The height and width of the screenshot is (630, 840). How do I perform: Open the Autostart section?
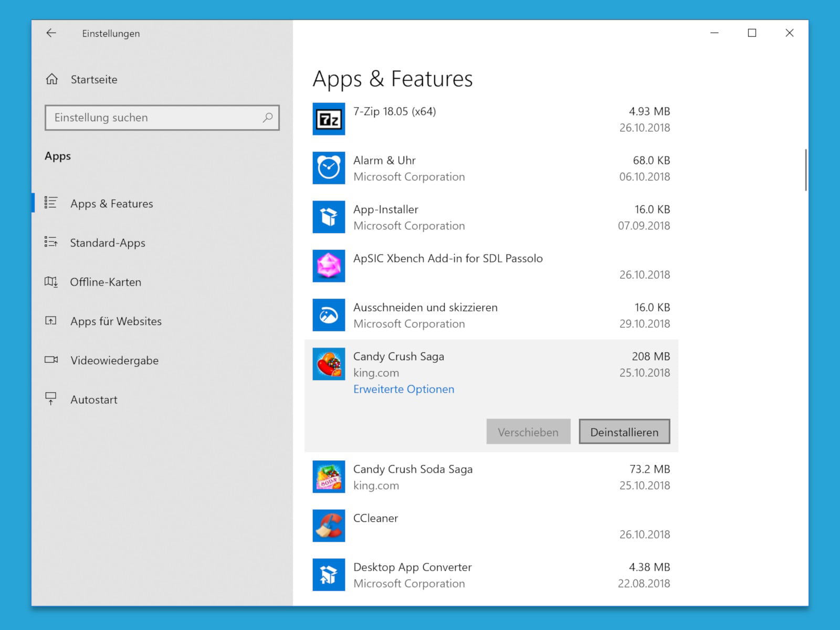coord(94,400)
